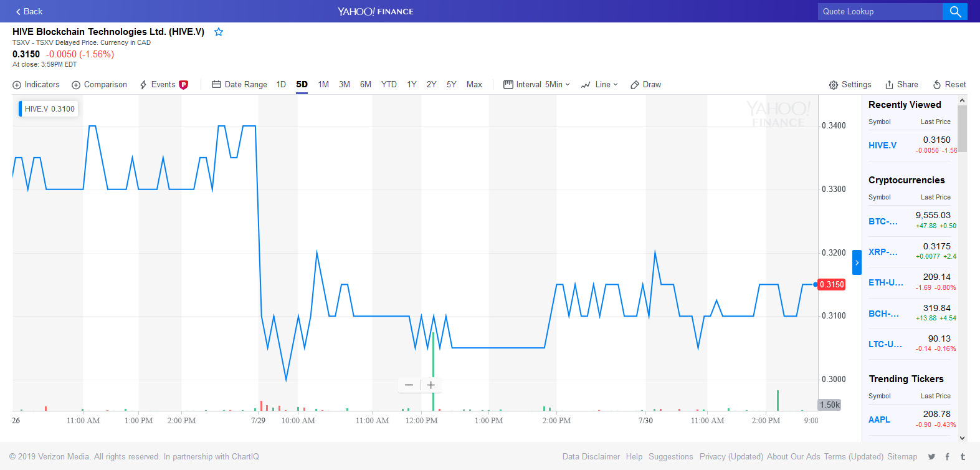Open Line chart type dropdown
The width and height of the screenshot is (980, 470).
click(599, 85)
